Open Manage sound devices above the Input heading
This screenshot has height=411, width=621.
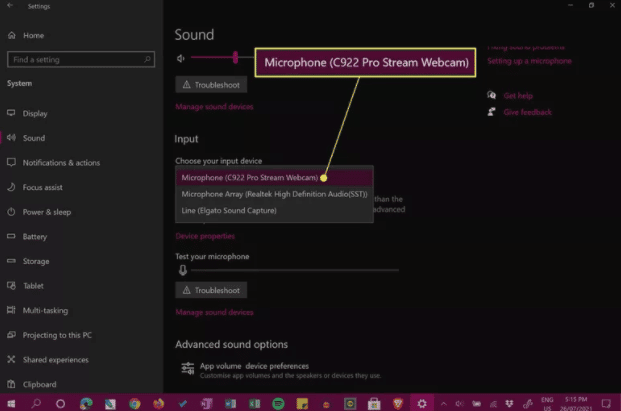tap(214, 107)
